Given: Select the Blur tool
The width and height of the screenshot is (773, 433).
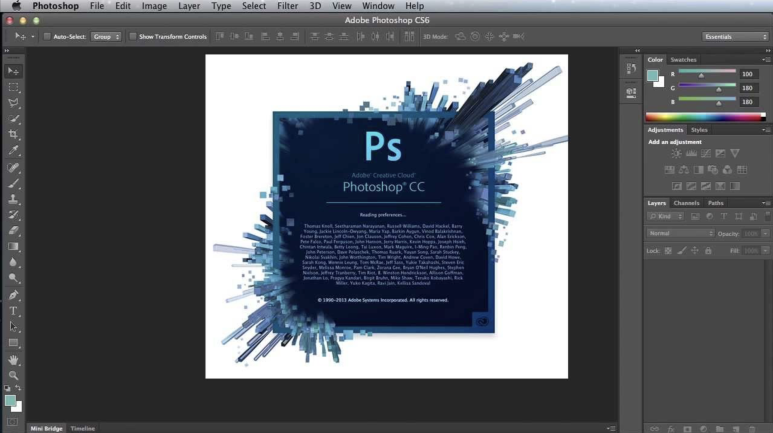Looking at the screenshot, I should tap(13, 262).
